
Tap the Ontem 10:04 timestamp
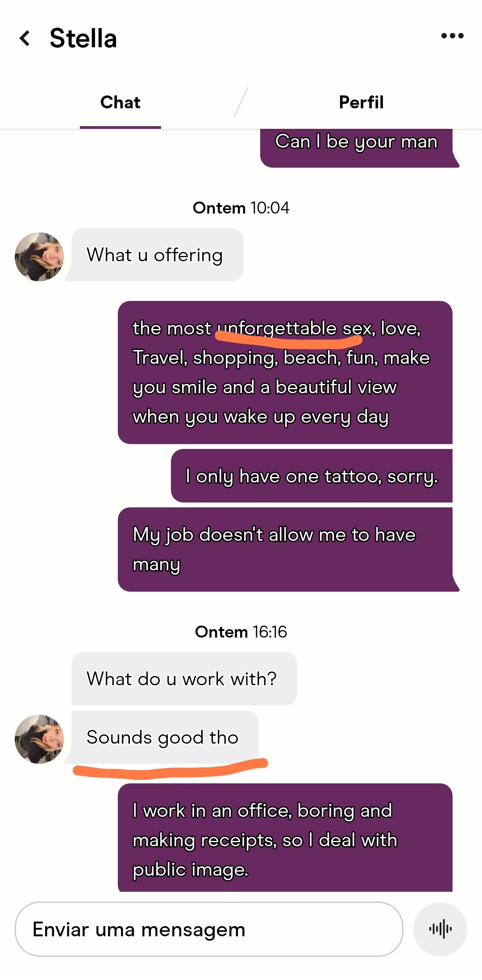click(241, 208)
